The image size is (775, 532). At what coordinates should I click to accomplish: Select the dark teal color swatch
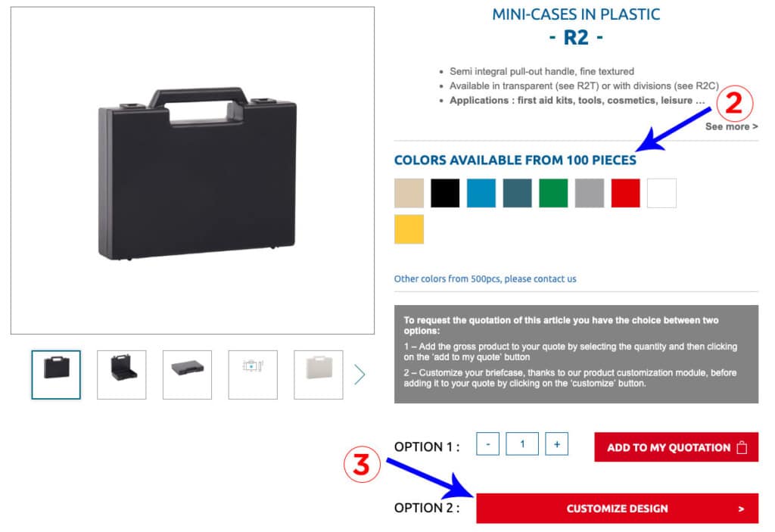(x=517, y=193)
